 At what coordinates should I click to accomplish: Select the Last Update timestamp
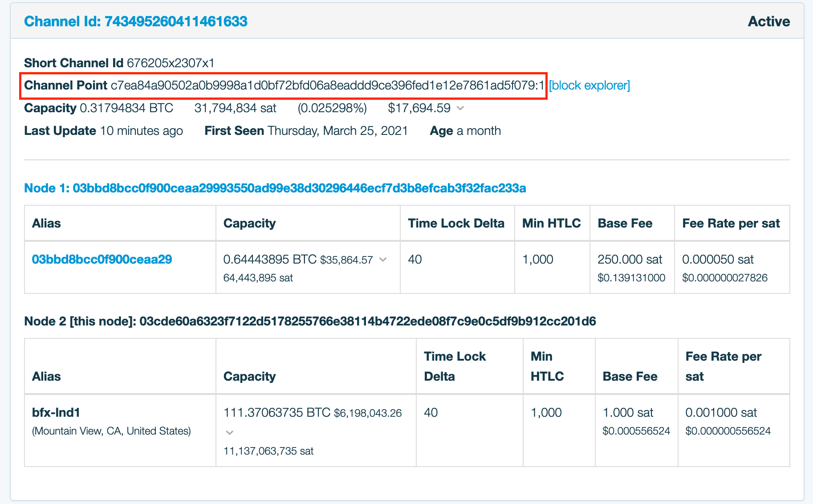[141, 130]
